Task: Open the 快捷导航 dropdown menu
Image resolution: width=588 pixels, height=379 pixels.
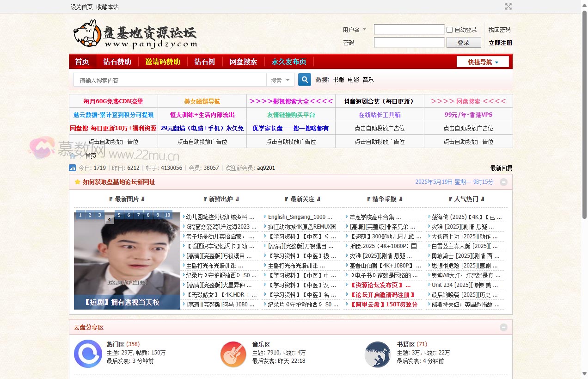Action: tap(482, 61)
